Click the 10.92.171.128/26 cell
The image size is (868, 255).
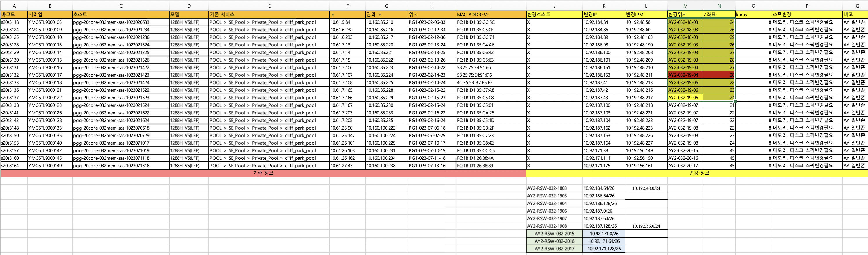click(x=604, y=249)
